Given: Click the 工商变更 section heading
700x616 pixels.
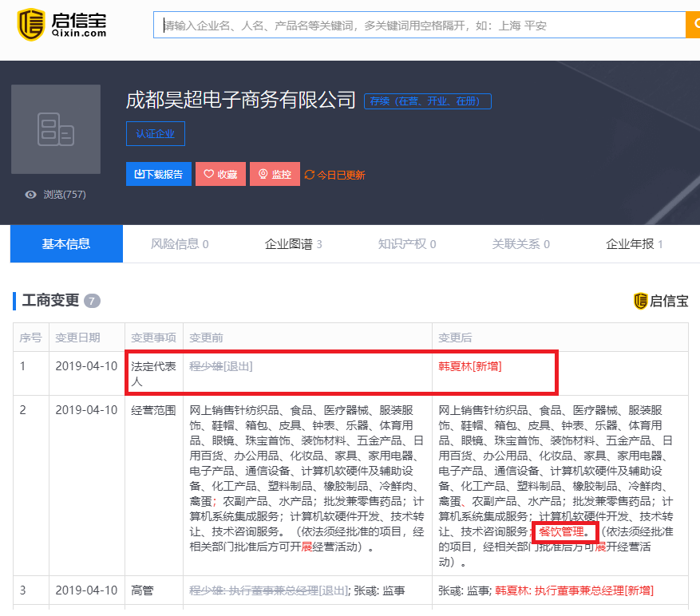Looking at the screenshot, I should (50, 300).
